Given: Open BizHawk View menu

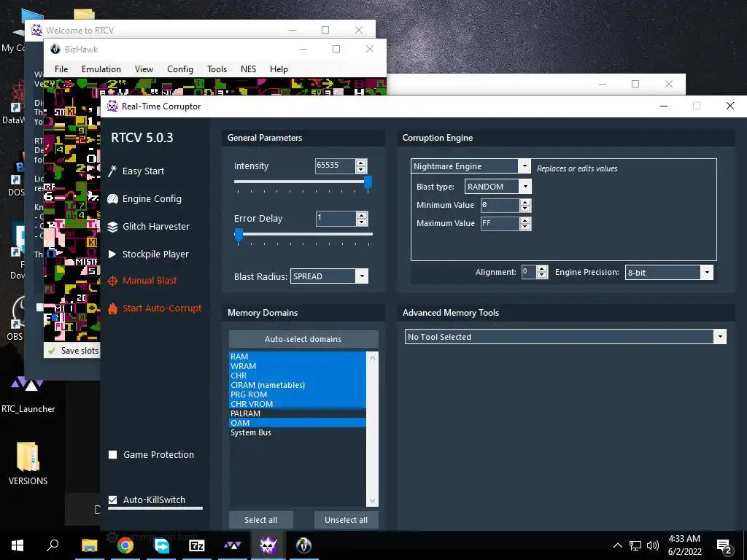Looking at the screenshot, I should (144, 69).
